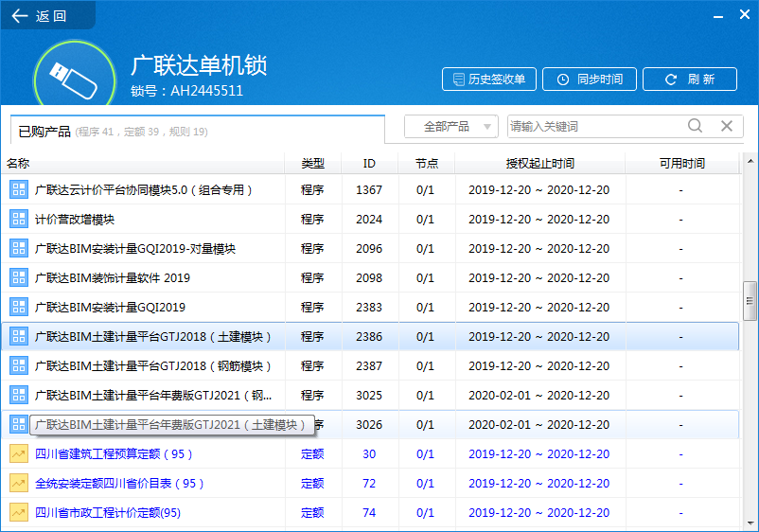Minimize the window
Viewport: 759px width, 532px height.
pos(718,16)
